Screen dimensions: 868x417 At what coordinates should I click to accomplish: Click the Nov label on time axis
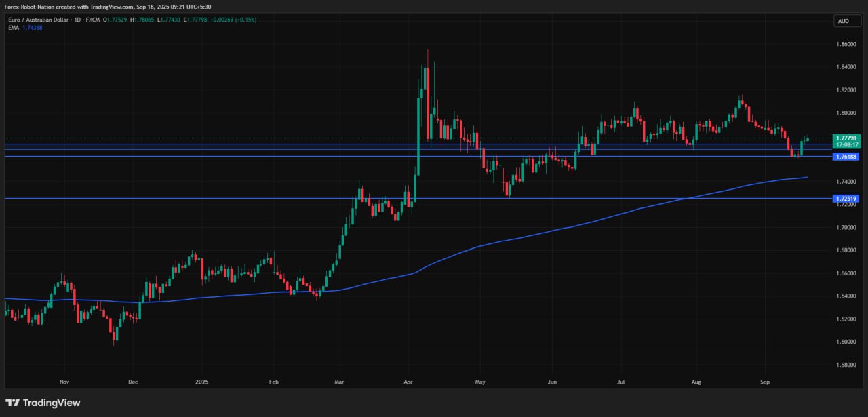click(64, 382)
